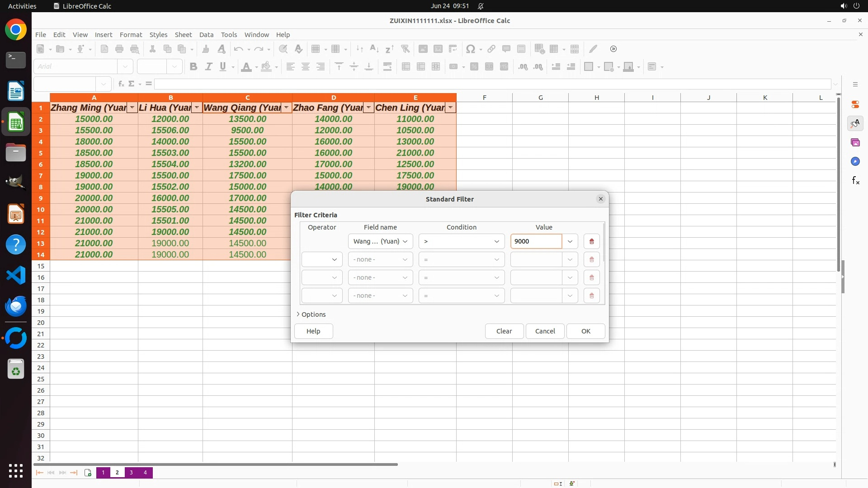Open the Wang (Yuan) field name dropdown
This screenshot has width=868, height=488.
[380, 241]
